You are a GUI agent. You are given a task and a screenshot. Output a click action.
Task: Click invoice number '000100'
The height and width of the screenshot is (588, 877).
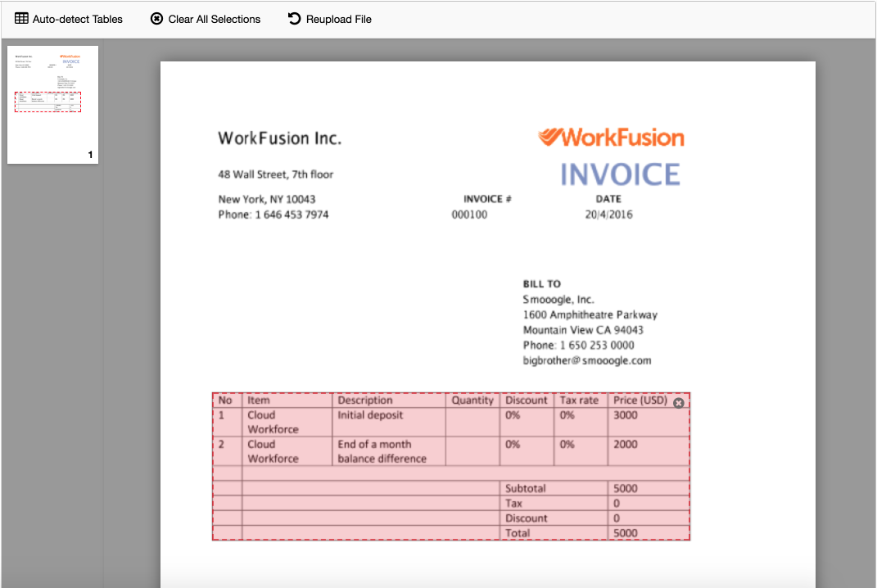pos(469,215)
